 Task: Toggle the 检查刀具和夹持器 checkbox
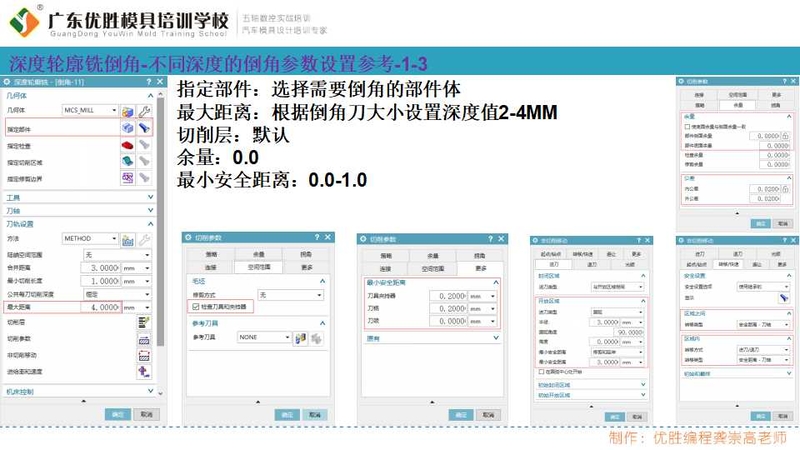pyautogui.click(x=195, y=307)
